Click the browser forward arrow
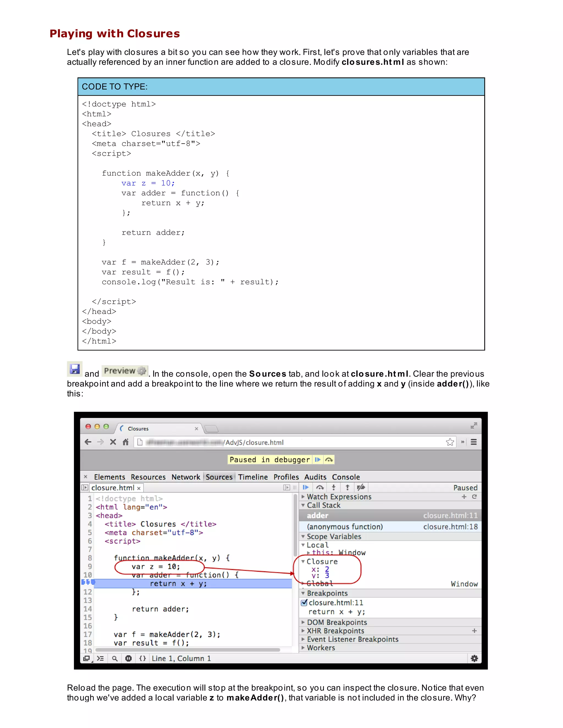 pyautogui.click(x=100, y=442)
